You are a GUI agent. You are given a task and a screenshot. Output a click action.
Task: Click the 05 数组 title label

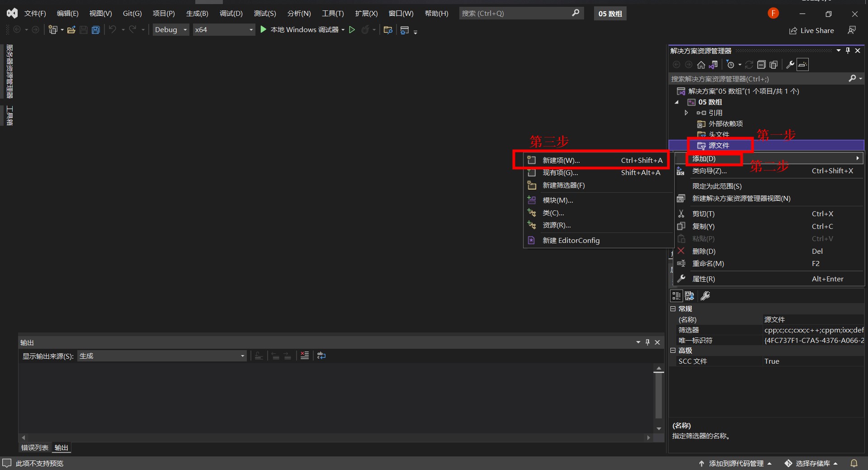pos(610,14)
